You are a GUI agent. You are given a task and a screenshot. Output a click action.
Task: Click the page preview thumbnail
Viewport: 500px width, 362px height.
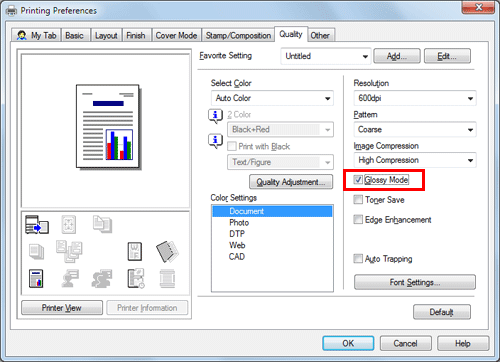107,127
